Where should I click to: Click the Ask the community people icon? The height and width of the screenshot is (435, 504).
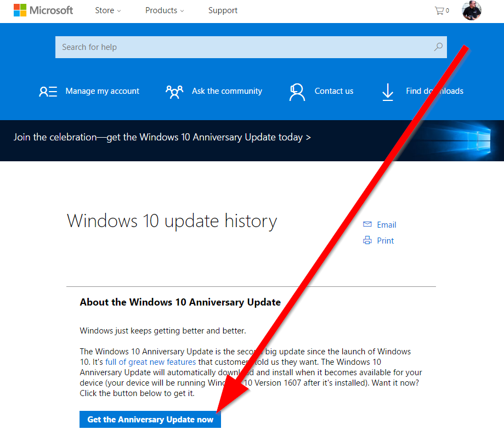coord(174,92)
